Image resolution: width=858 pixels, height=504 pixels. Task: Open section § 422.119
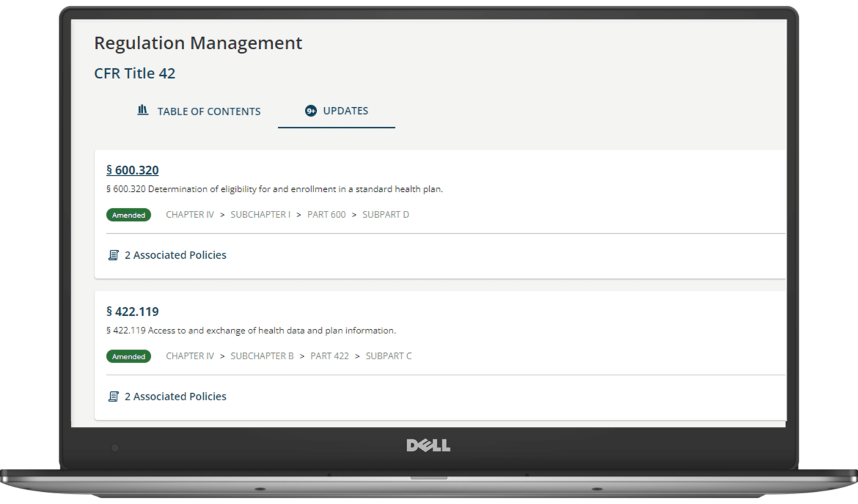click(133, 312)
